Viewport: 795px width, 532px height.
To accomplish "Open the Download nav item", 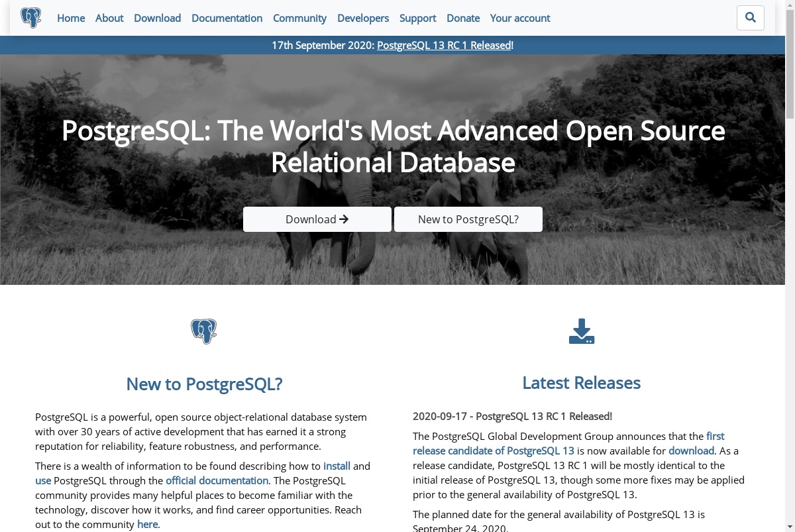I will pos(157,18).
